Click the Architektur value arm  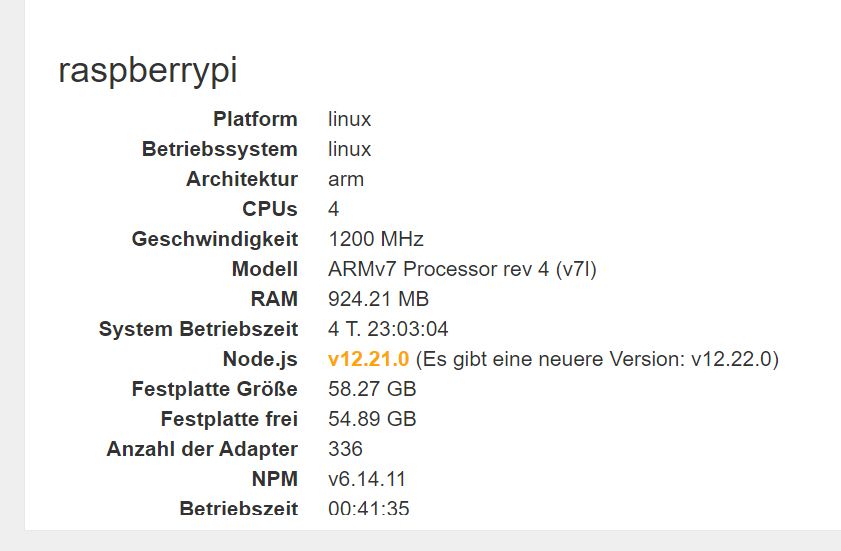coord(345,179)
